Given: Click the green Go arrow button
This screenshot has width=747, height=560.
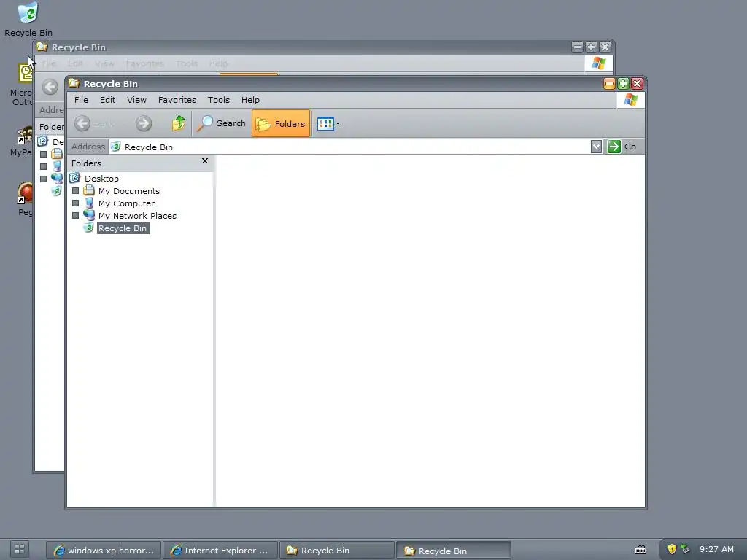Looking at the screenshot, I should [614, 147].
